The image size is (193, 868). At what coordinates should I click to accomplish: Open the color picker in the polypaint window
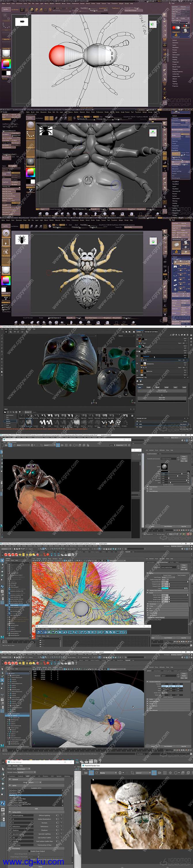[6, 281]
